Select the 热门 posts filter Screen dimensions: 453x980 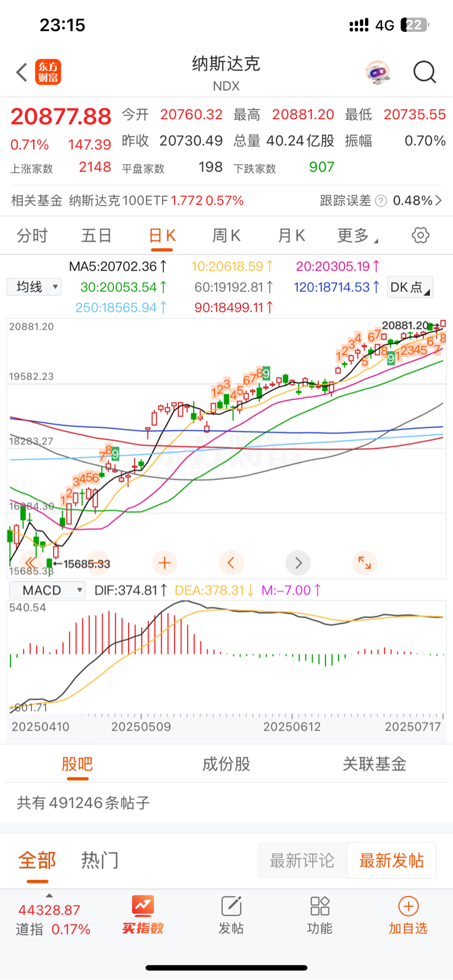pyautogui.click(x=100, y=860)
